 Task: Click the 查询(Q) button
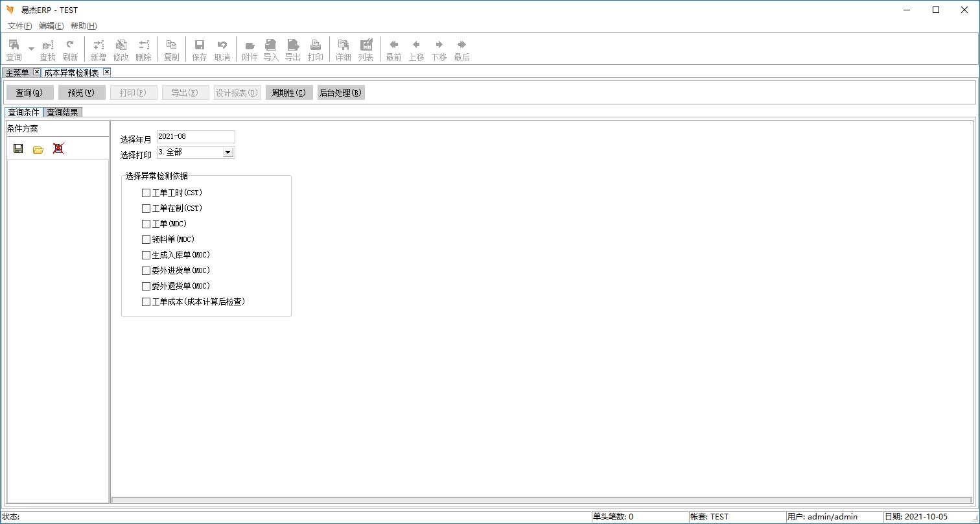click(30, 93)
